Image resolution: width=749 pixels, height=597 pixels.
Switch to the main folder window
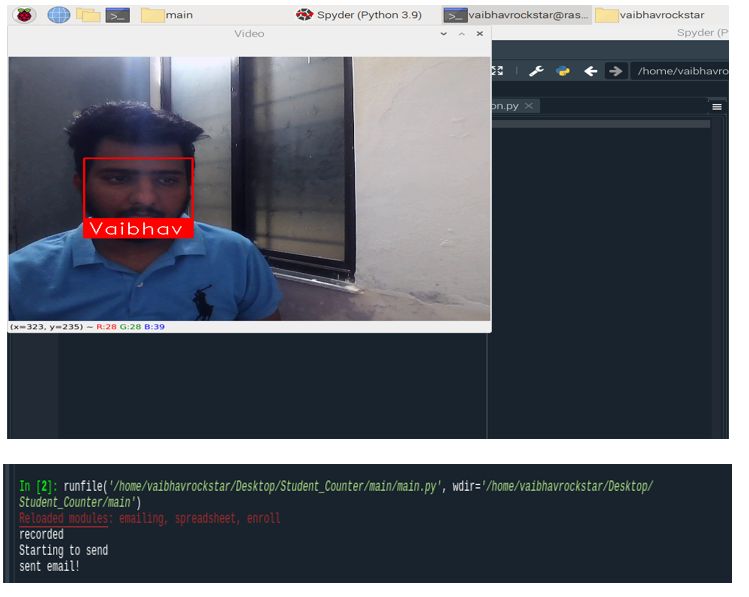[x=167, y=15]
